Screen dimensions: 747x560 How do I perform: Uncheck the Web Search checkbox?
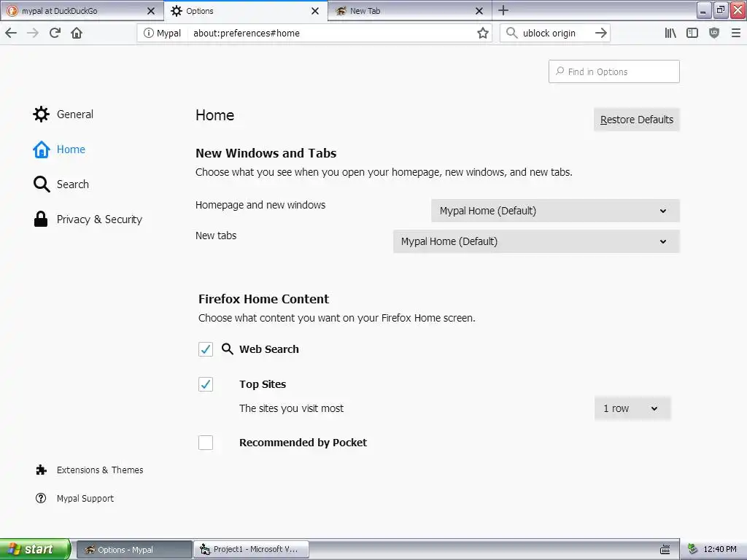[x=206, y=349]
